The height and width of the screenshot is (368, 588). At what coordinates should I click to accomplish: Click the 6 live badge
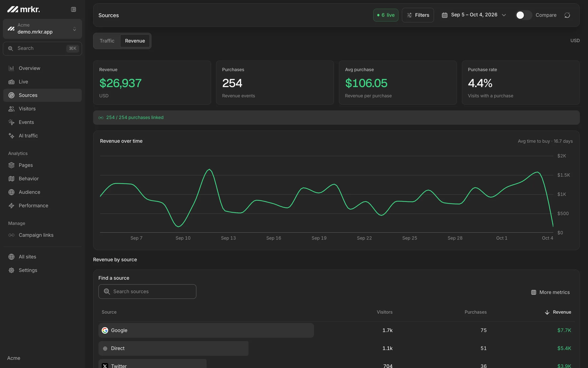pos(386,15)
